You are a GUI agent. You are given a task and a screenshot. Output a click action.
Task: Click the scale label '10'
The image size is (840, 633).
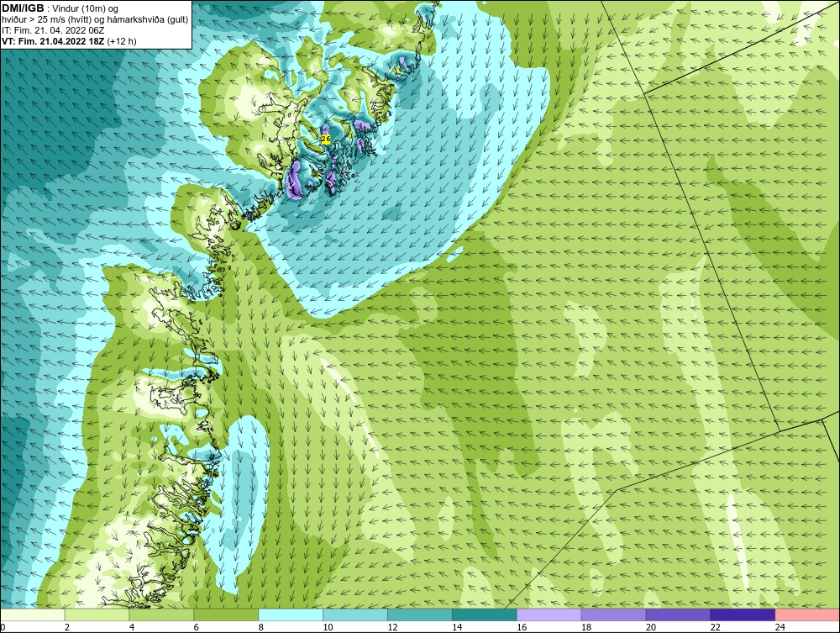click(x=328, y=627)
